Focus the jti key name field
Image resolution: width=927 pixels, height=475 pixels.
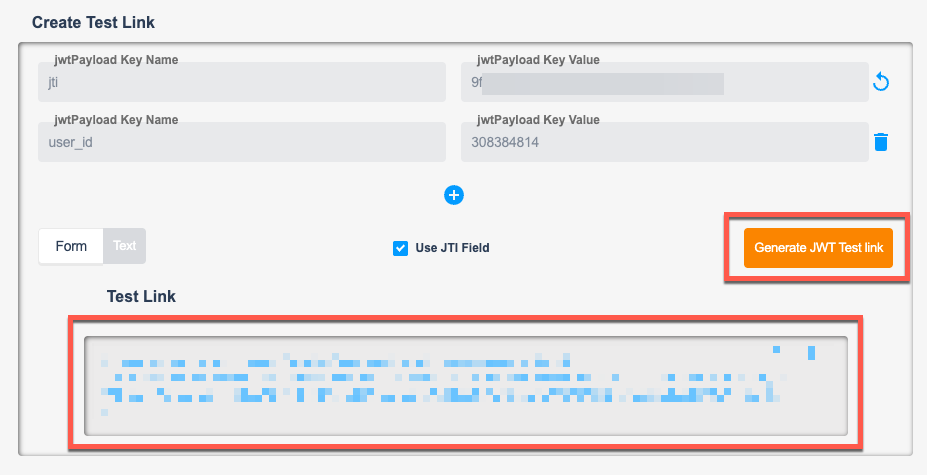[242, 82]
